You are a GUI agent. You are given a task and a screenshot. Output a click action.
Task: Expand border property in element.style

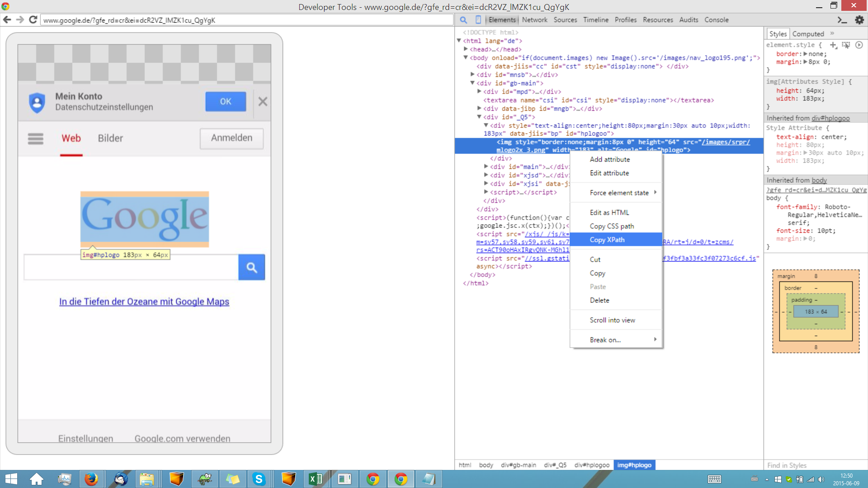tap(806, 54)
